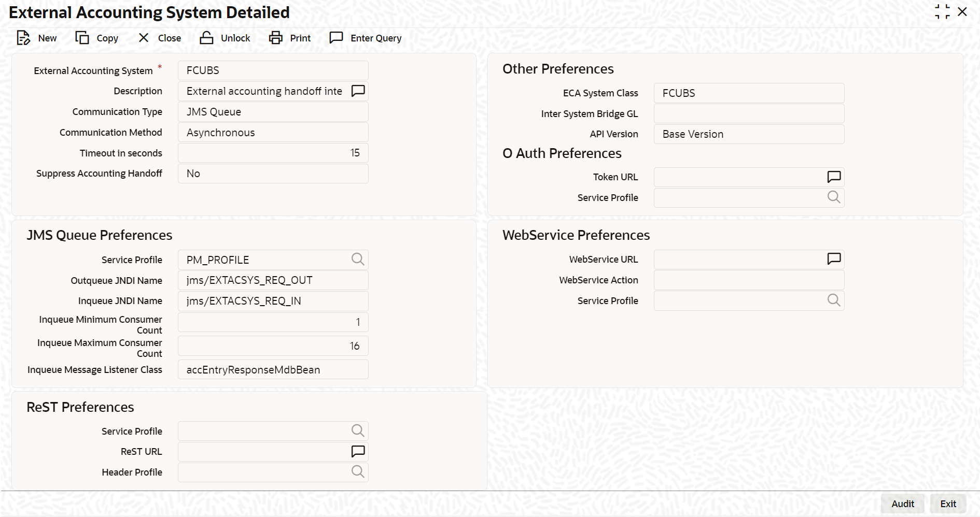
Task: Open JMS Queue Service Profile search lookup
Action: [358, 259]
